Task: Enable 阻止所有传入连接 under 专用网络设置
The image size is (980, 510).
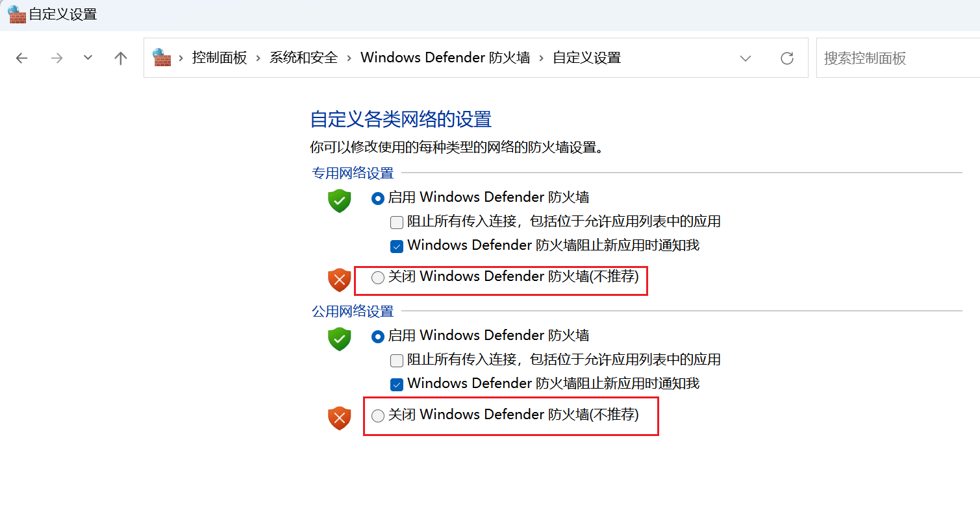Action: coord(397,223)
